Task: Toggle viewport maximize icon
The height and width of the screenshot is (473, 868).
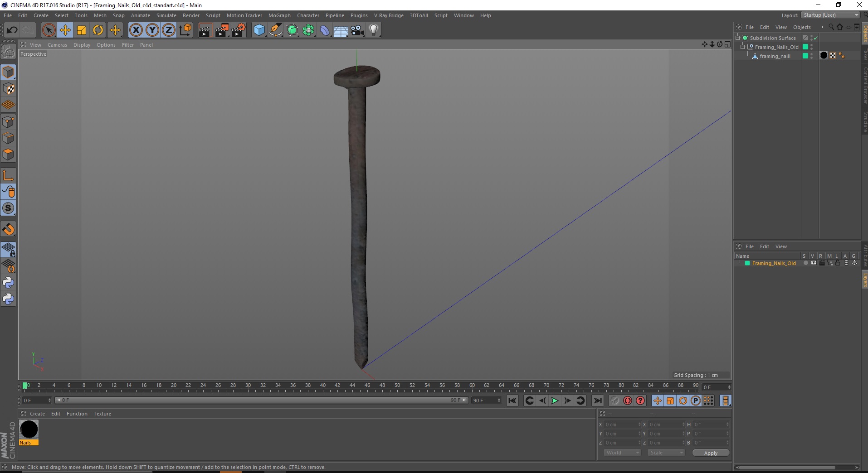Action: coord(727,44)
